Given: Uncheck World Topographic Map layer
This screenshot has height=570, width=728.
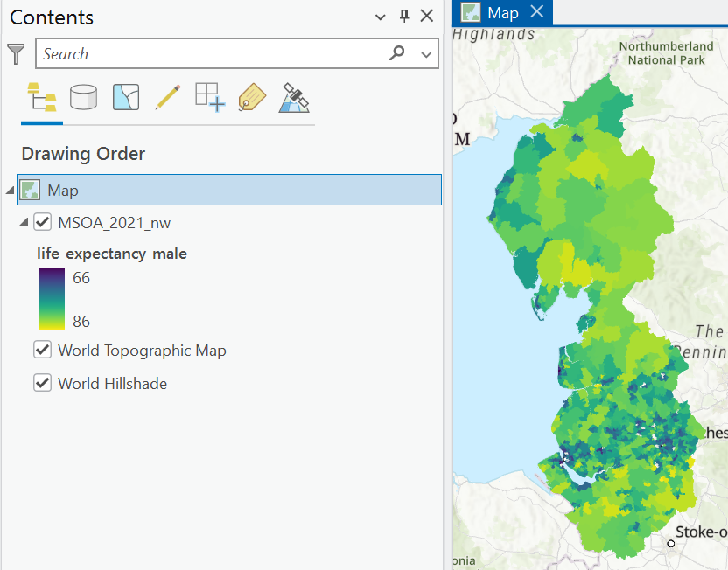Looking at the screenshot, I should 42,350.
